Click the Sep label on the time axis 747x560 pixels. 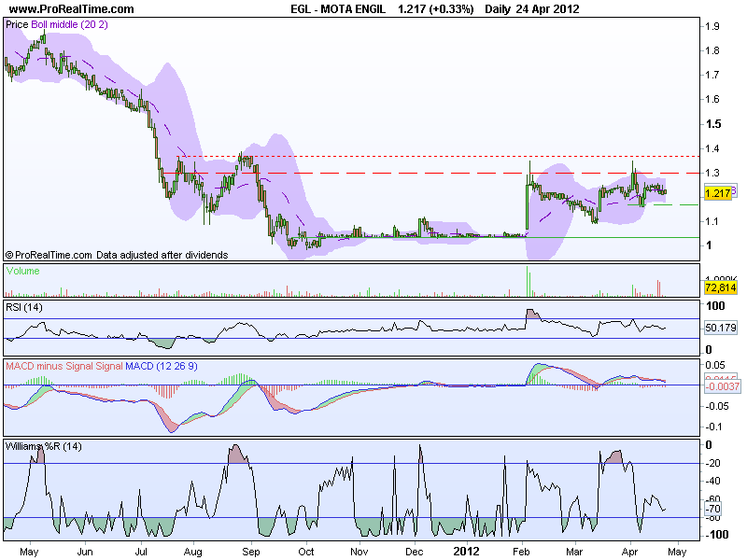pos(251,552)
